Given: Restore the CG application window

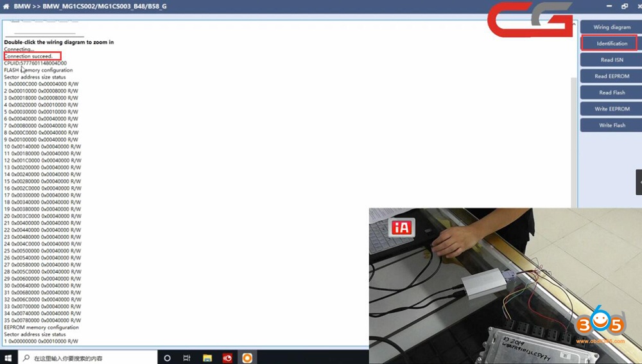Looking at the screenshot, I should 625,6.
